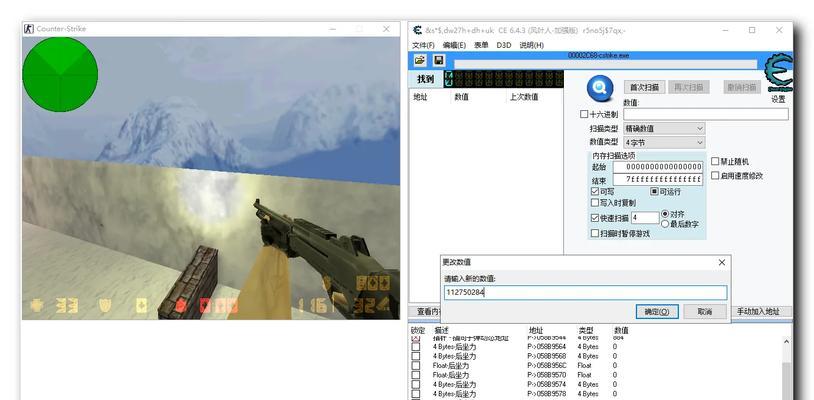Click the 锁定 column header
Screen dimensions: 814x400
click(x=418, y=330)
